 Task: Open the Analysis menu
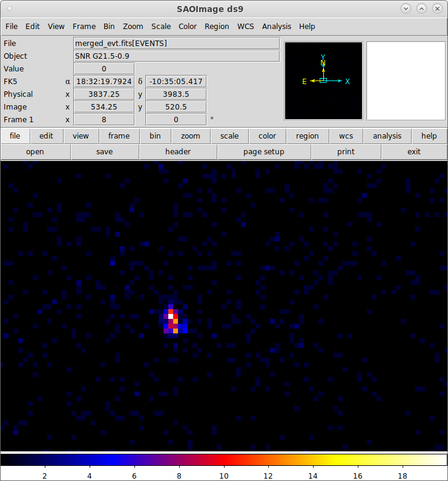[x=277, y=27]
